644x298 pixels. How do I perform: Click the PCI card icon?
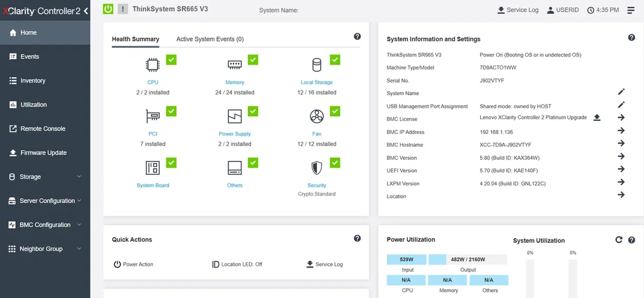[152, 116]
